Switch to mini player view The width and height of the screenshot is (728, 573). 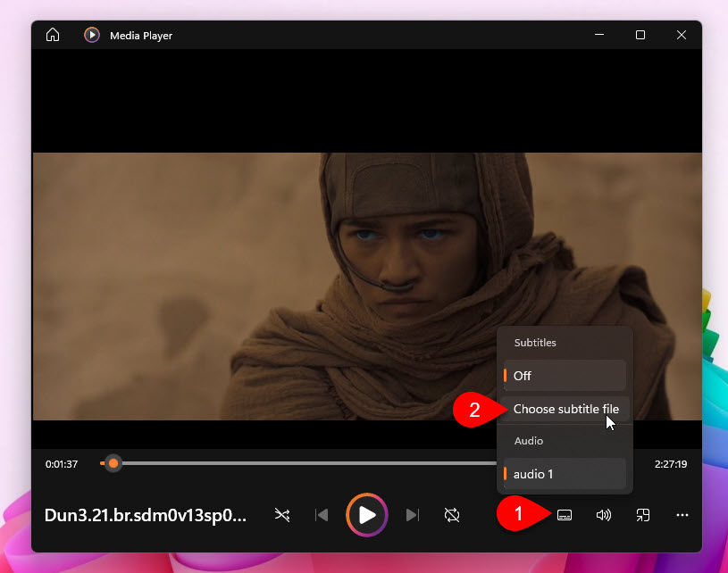point(643,515)
